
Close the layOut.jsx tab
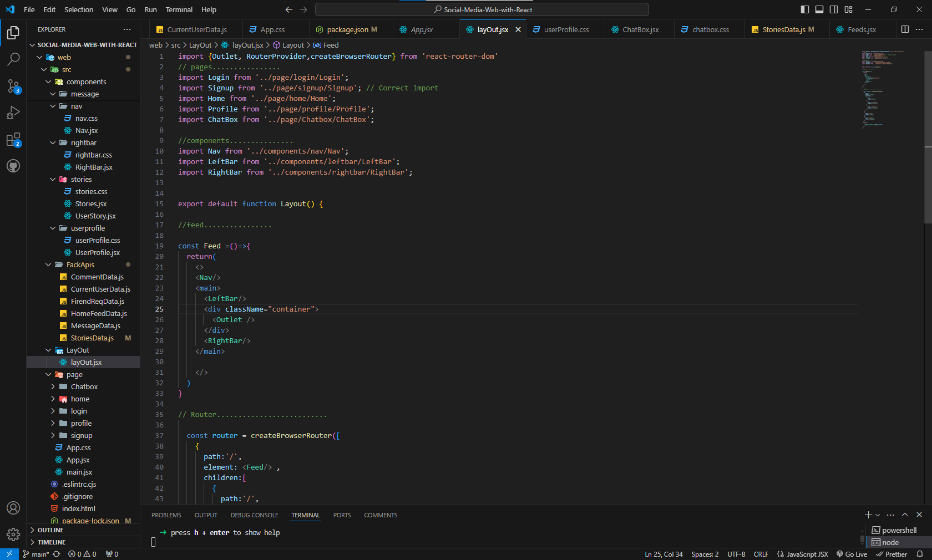coord(518,29)
